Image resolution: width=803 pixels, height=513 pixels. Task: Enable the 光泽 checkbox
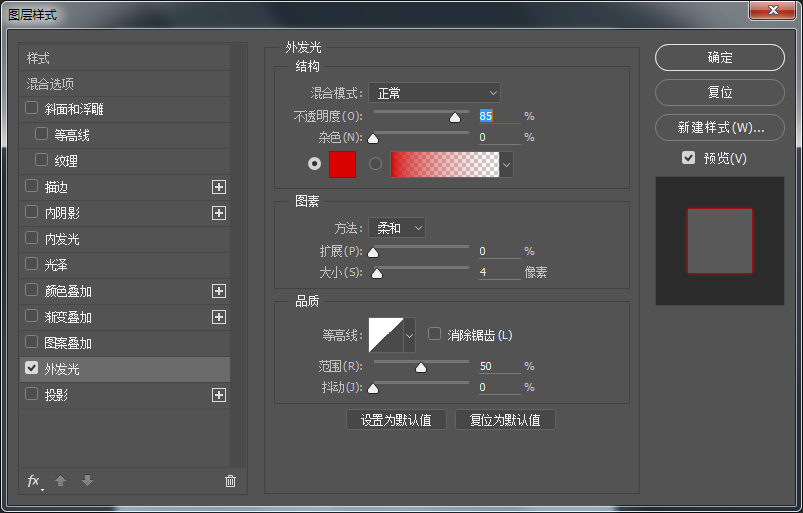[32, 264]
